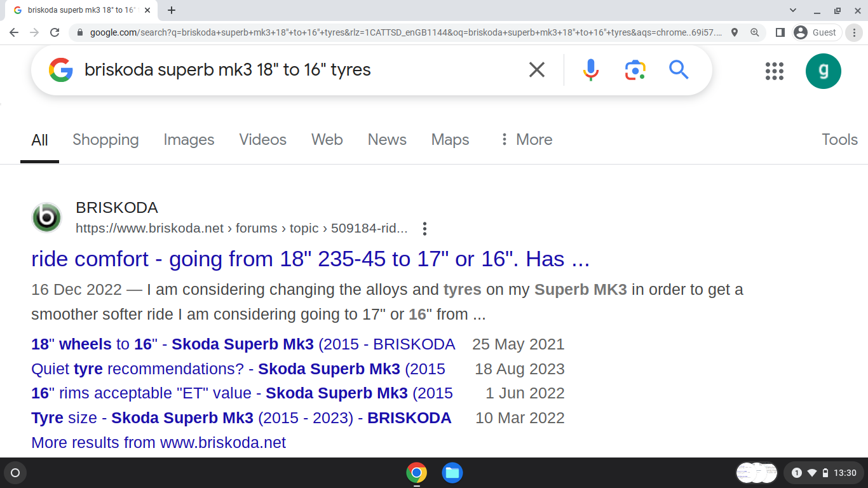
Task: Open the zoom control in the address bar
Action: tap(755, 32)
